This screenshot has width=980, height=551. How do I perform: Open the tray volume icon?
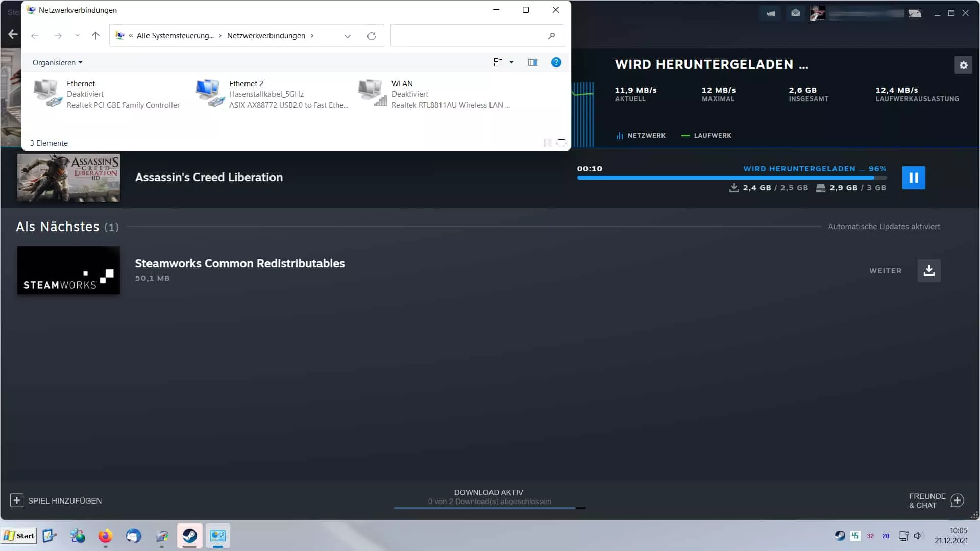click(918, 536)
